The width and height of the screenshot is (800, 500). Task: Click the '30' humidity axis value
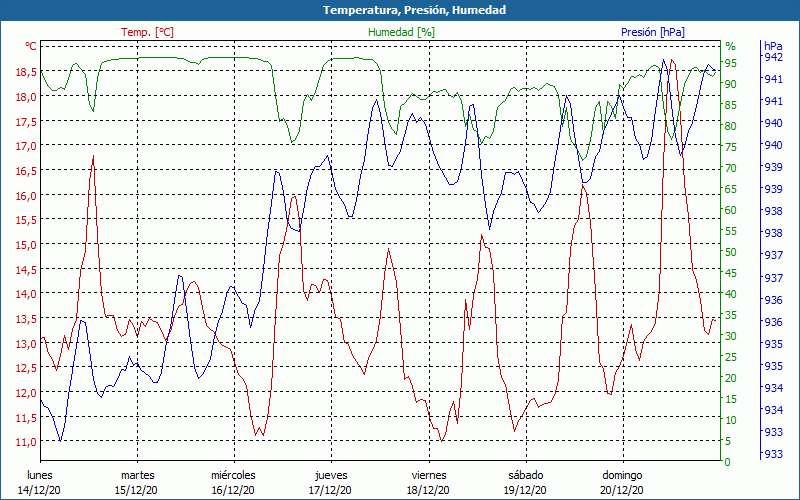(731, 336)
